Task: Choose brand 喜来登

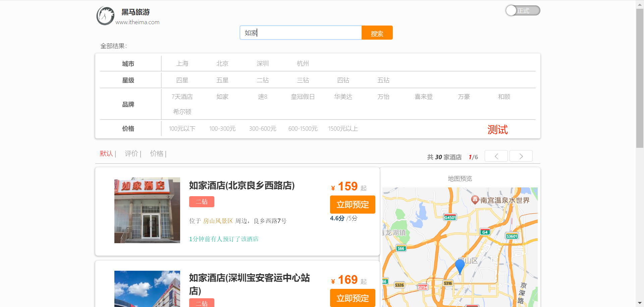Action: tap(424, 97)
